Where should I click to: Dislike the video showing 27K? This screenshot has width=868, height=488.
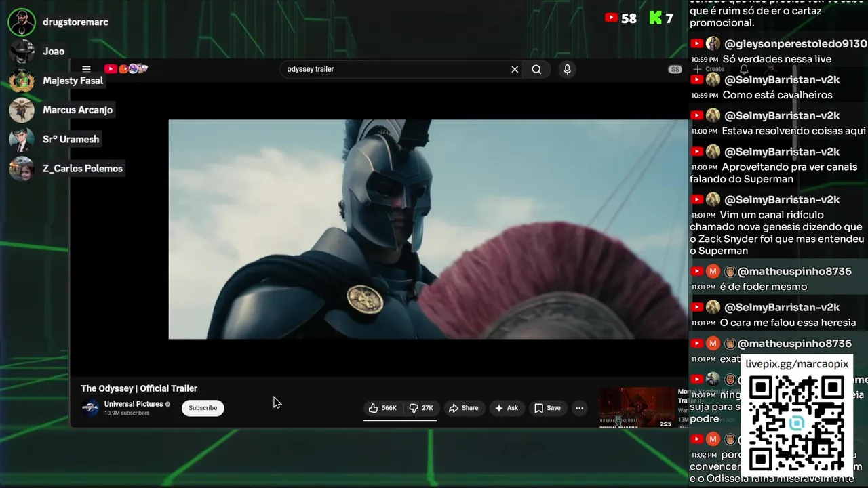(420, 408)
